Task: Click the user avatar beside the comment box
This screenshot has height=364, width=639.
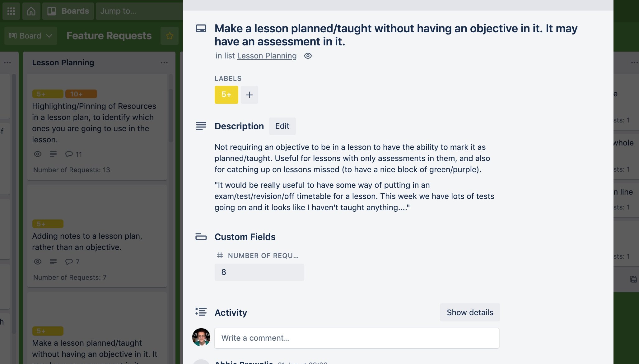Action: [201, 337]
